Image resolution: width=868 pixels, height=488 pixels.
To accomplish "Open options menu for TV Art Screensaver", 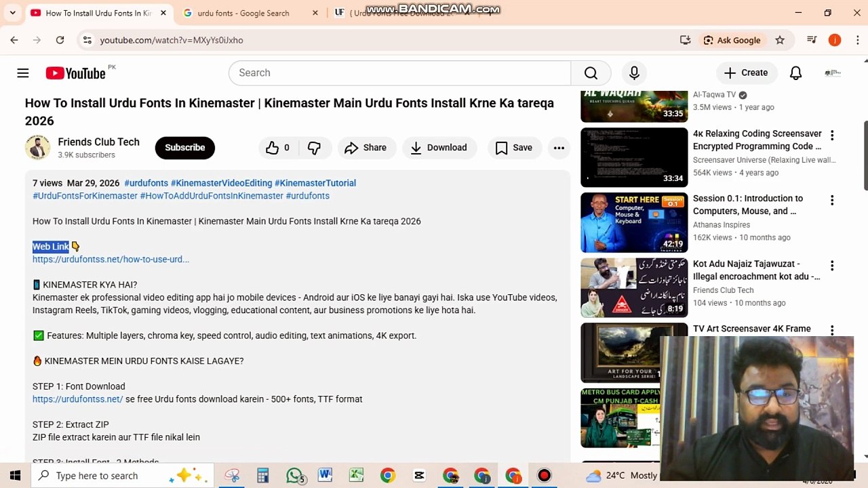I will pyautogui.click(x=832, y=330).
